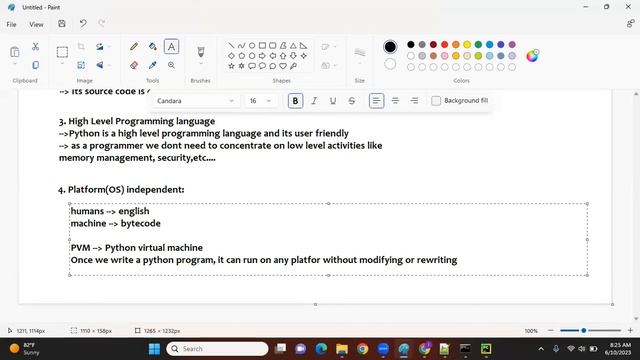Open PyCharm from the taskbar
The height and width of the screenshot is (360, 640).
click(486, 349)
